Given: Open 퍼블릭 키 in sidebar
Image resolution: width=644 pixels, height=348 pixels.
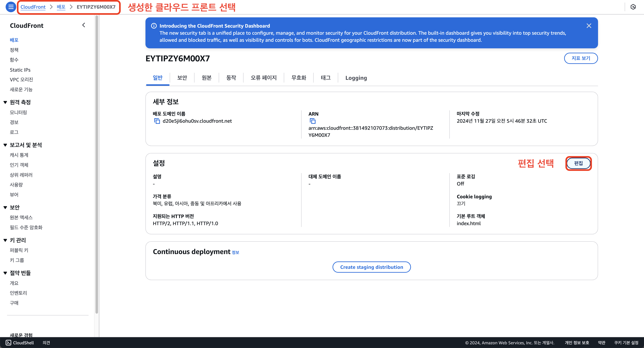Looking at the screenshot, I should coord(19,250).
